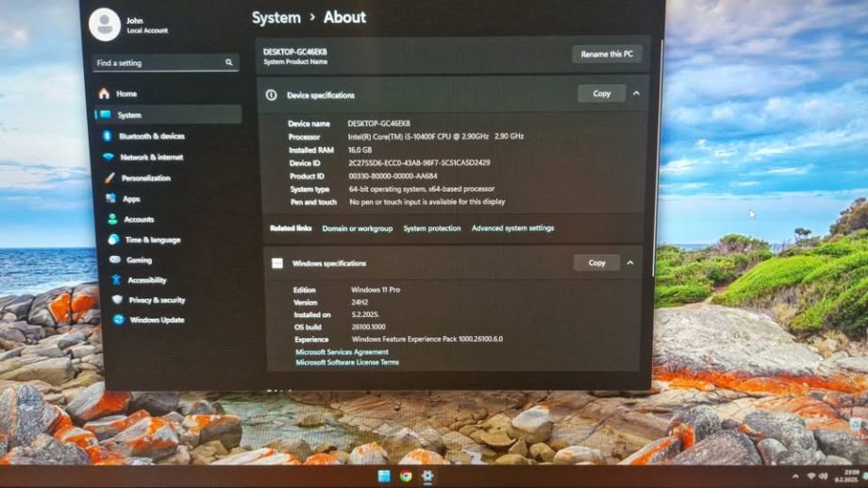Open the taskbar Start button
The image size is (868, 488).
(x=384, y=476)
